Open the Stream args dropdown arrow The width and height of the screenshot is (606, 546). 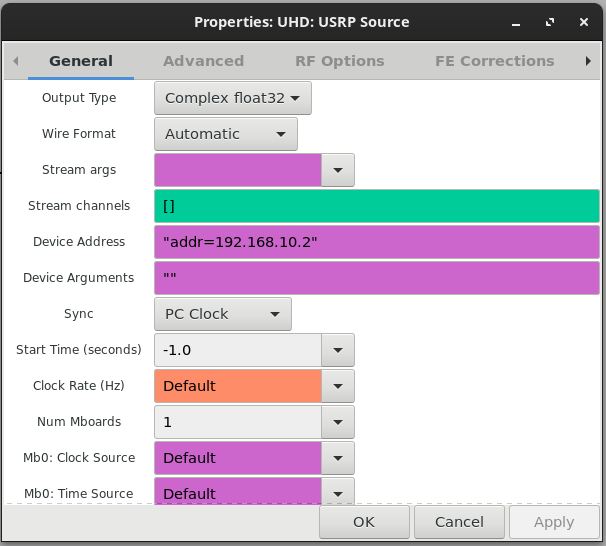click(338, 170)
